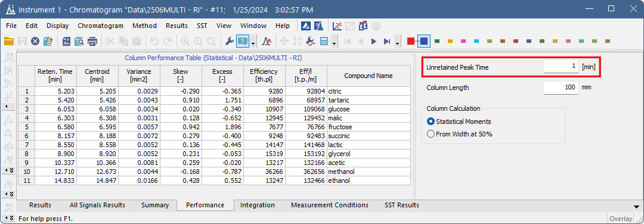Viewport: 644px width, 224px height.
Task: Click the Undo arrow icon
Action: (154, 41)
